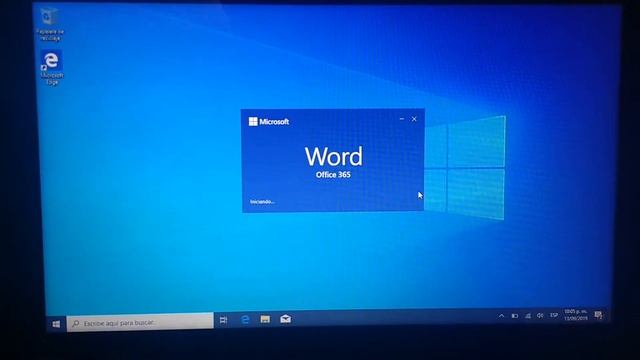640x360 pixels.
Task: Launch Edge from the taskbar
Action: [245, 320]
